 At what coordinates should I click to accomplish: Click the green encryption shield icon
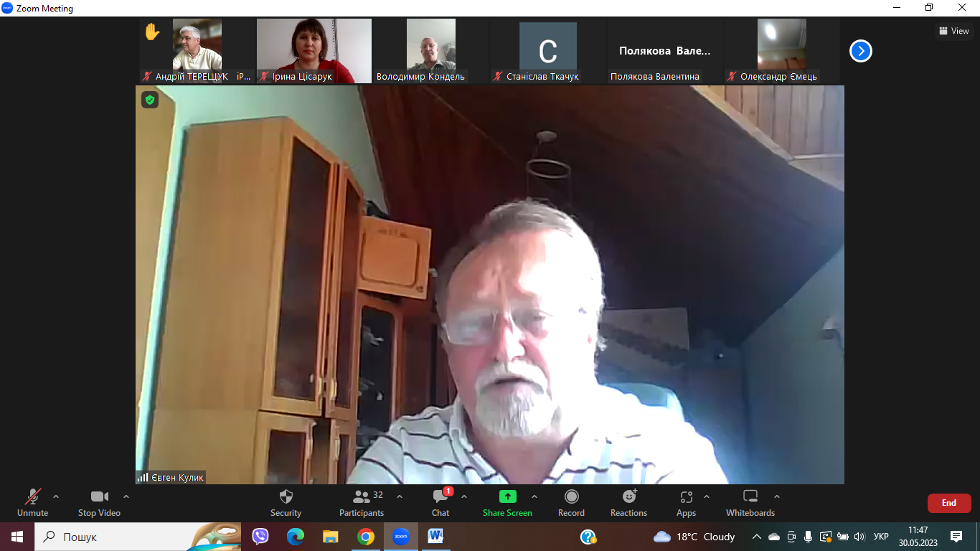(x=150, y=100)
